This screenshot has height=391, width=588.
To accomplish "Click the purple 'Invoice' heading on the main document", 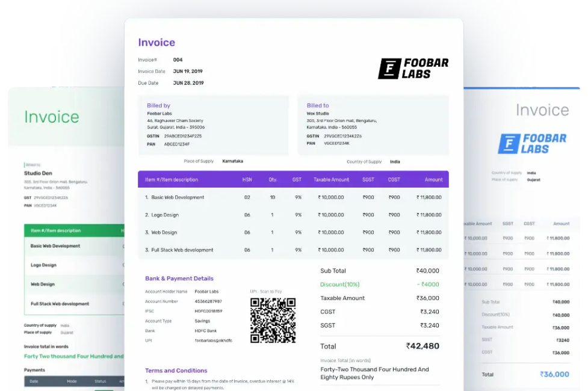I will [x=156, y=42].
